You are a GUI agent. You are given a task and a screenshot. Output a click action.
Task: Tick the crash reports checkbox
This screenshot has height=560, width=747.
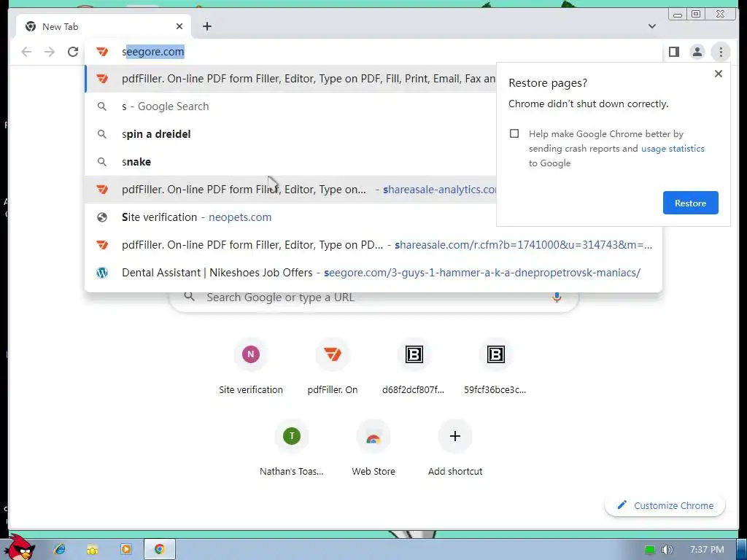[x=514, y=133]
